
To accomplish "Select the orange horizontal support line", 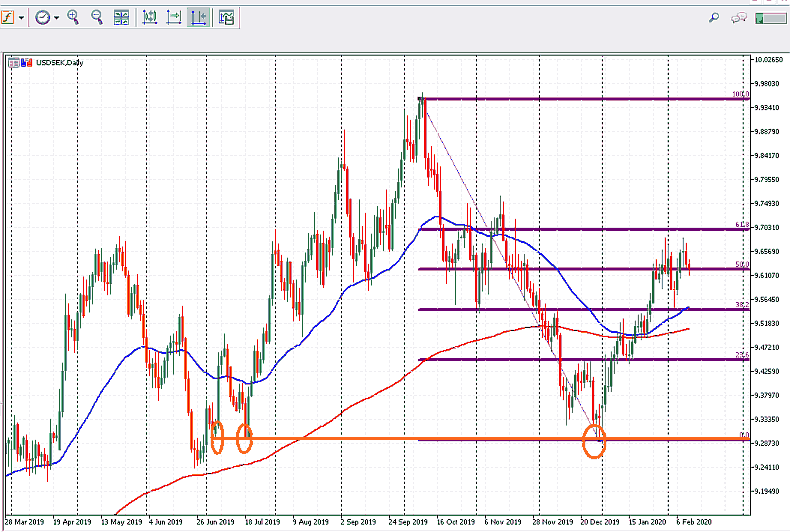I will (330, 438).
